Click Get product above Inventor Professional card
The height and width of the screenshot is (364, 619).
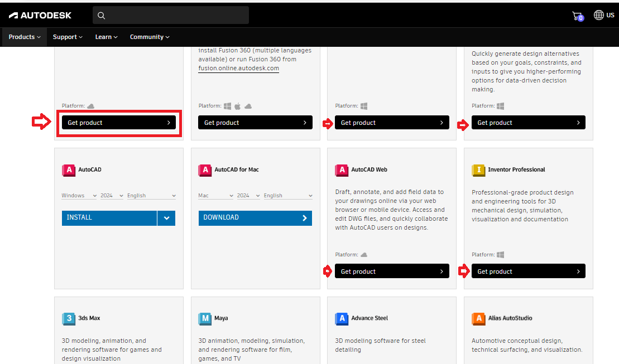pos(529,123)
